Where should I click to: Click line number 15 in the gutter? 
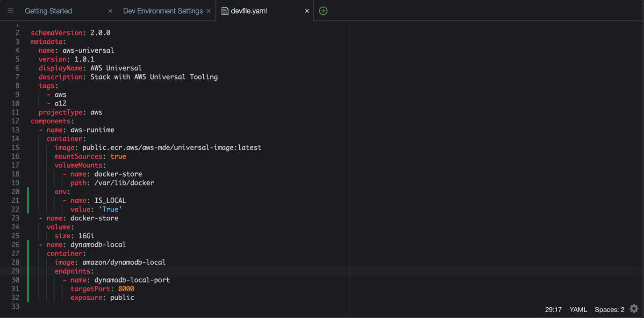point(15,147)
